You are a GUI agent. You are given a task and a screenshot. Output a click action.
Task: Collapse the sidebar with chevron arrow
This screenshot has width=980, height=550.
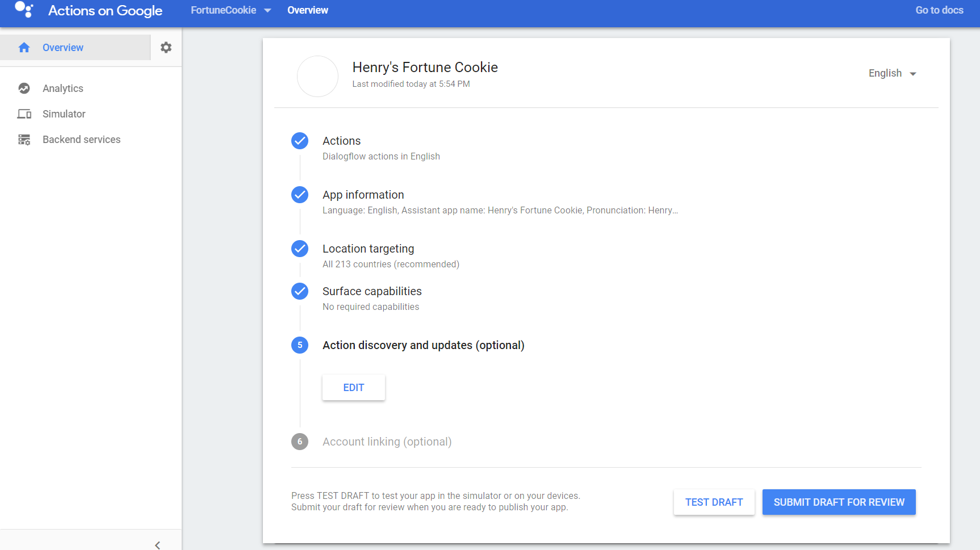click(157, 545)
